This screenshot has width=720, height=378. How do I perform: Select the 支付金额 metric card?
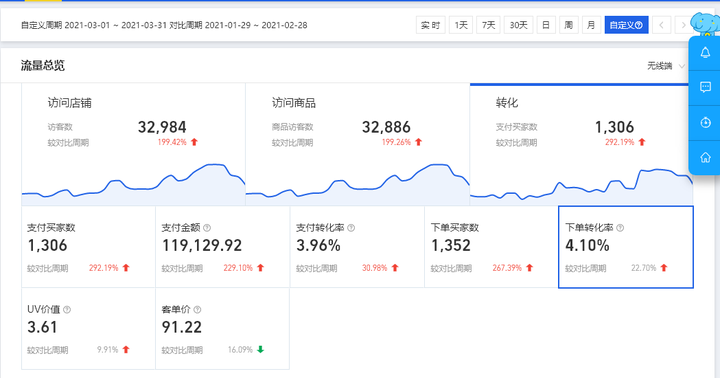223,247
